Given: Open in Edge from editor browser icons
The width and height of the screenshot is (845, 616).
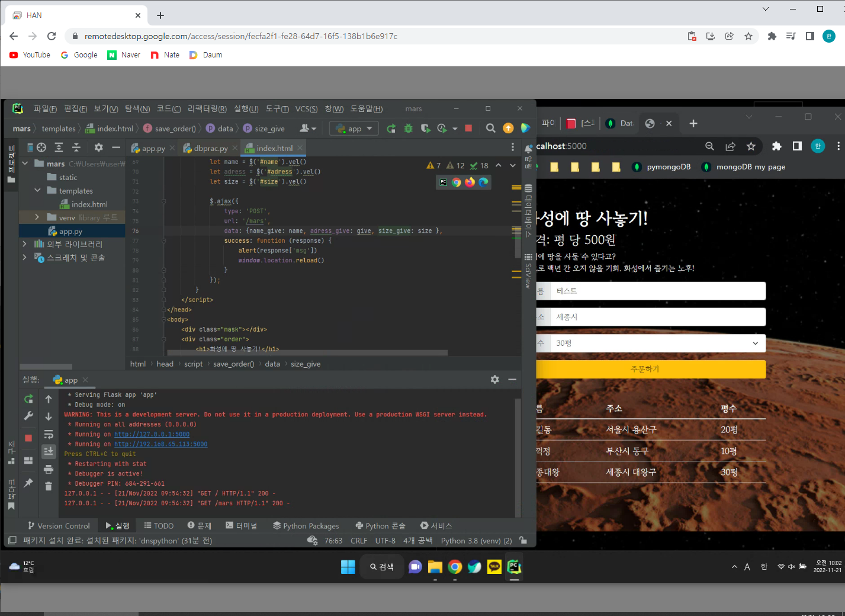Looking at the screenshot, I should pos(484,182).
